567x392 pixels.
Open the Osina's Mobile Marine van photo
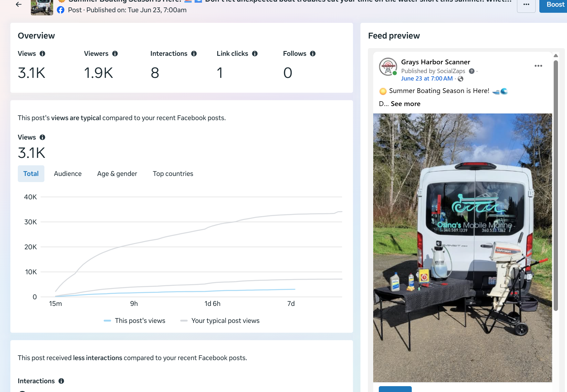(x=463, y=248)
